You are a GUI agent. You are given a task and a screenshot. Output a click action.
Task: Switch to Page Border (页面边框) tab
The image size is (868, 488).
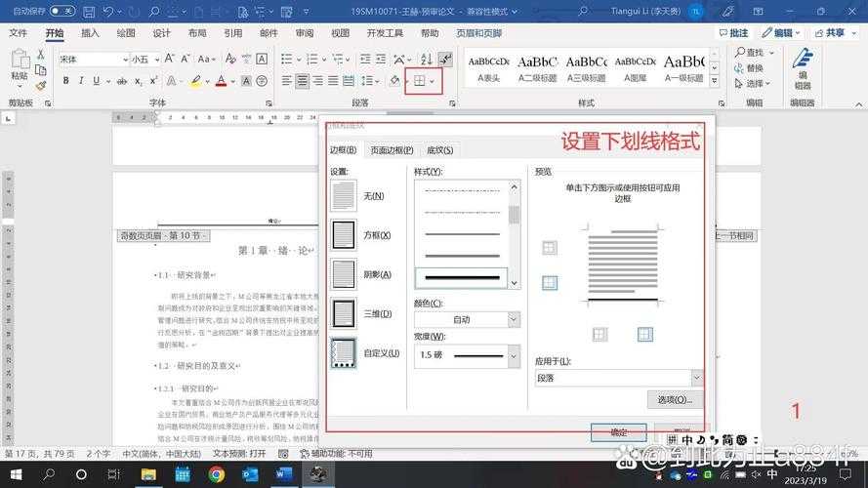coord(392,150)
